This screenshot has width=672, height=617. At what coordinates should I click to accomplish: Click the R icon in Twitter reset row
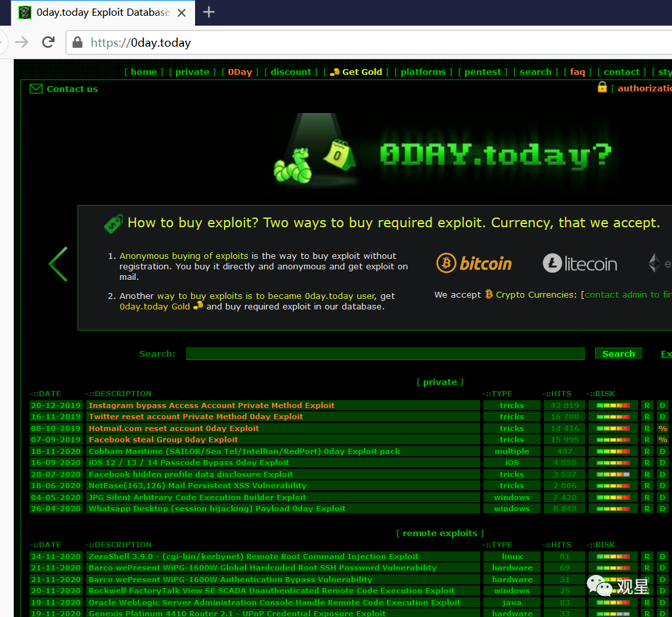(647, 417)
